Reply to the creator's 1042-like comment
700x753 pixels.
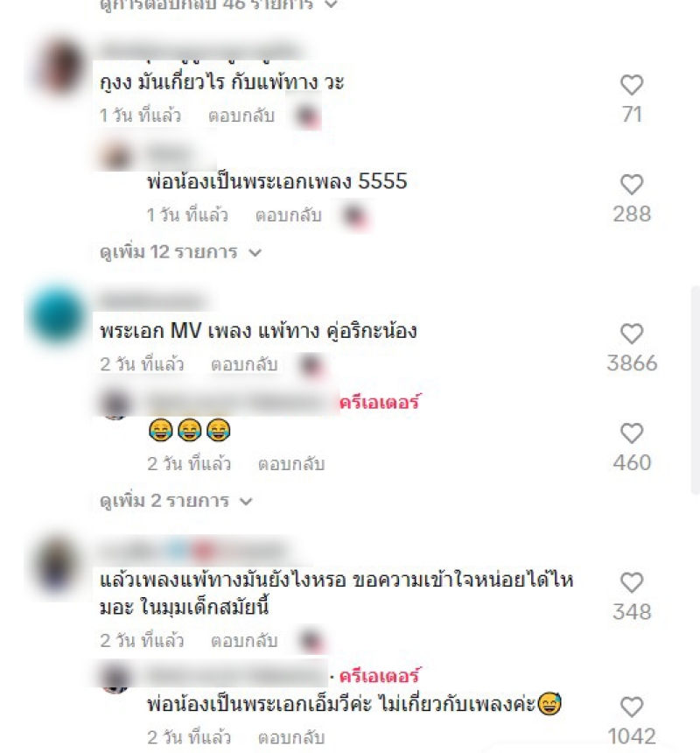(x=291, y=737)
